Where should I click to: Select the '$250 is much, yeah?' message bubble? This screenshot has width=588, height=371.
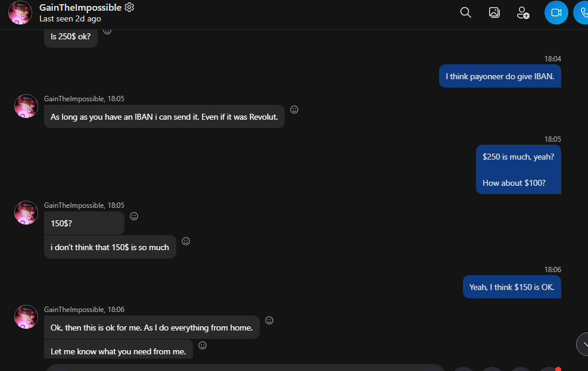click(x=518, y=169)
